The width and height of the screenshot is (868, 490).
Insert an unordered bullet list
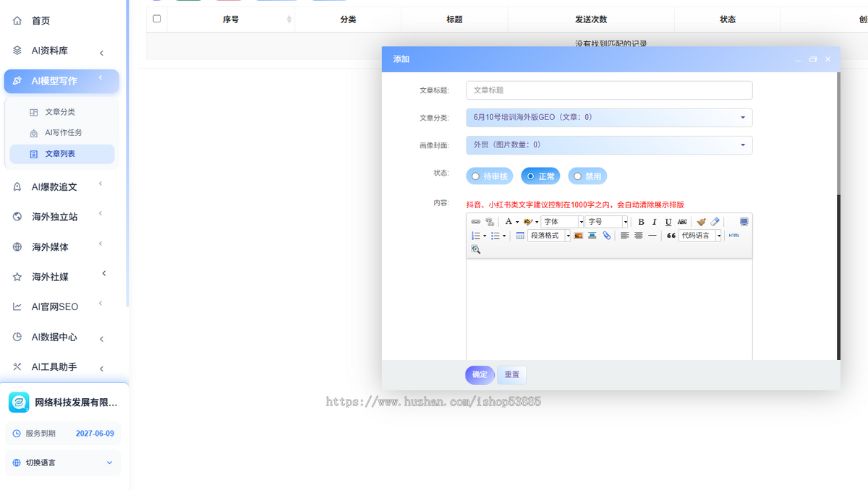point(495,236)
